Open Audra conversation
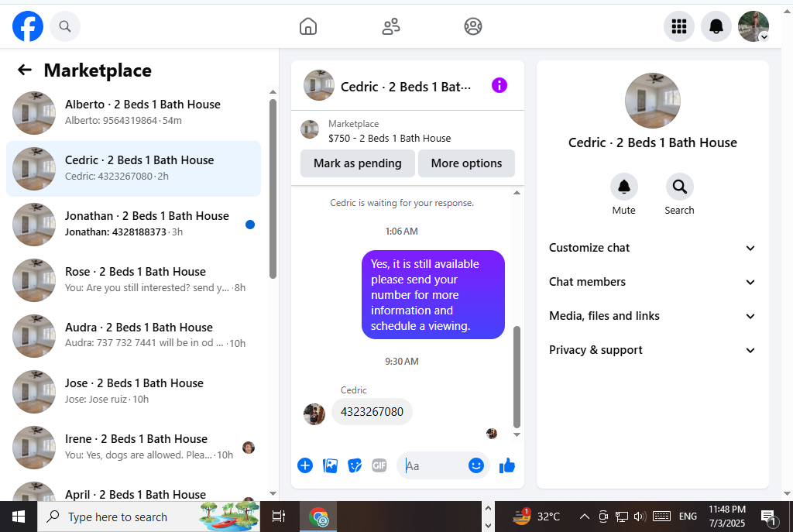The image size is (793, 532). tap(133, 336)
